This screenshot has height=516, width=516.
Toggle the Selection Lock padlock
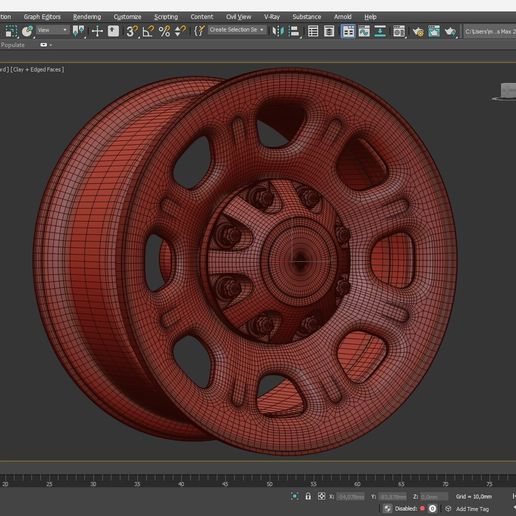pos(308,496)
